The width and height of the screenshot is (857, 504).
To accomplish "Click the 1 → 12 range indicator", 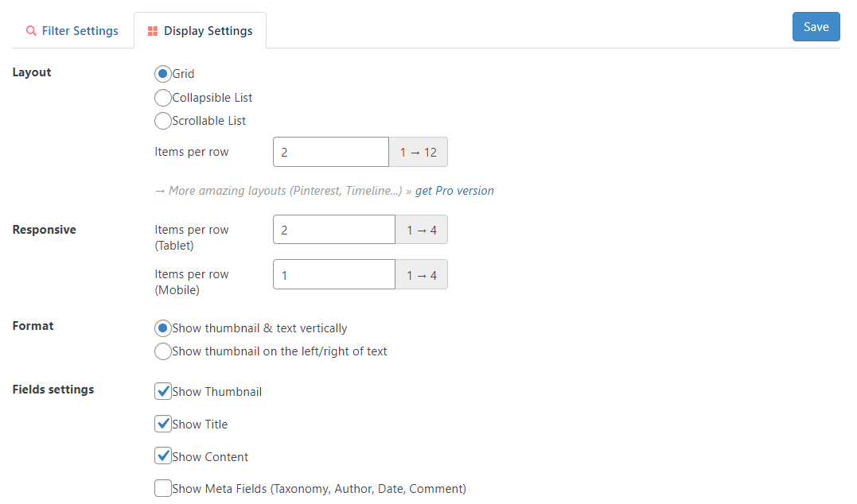I will (x=418, y=151).
